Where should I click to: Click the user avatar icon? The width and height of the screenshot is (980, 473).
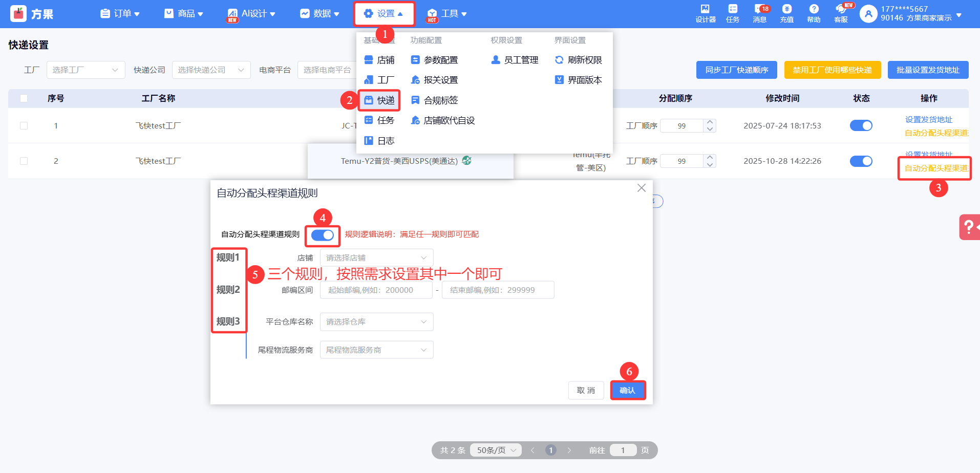(x=868, y=14)
